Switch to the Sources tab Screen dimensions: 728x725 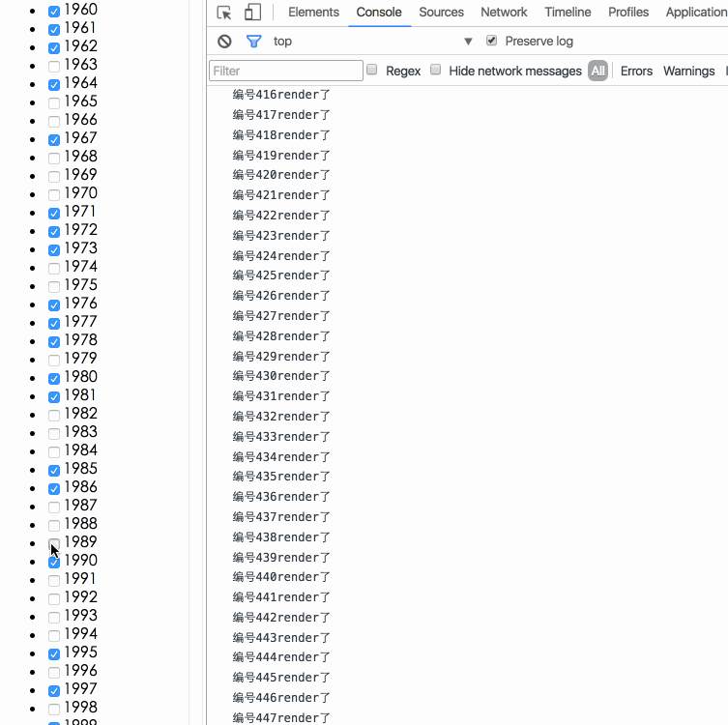(x=441, y=12)
